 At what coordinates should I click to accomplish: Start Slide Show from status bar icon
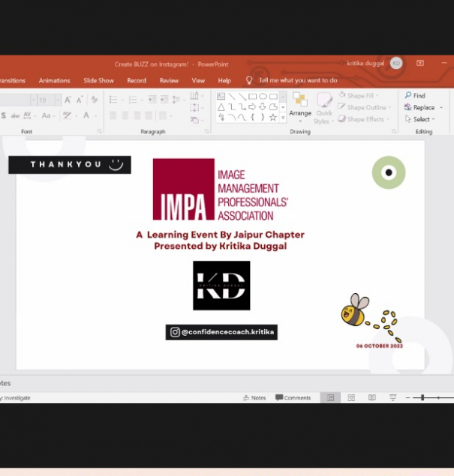click(392, 398)
